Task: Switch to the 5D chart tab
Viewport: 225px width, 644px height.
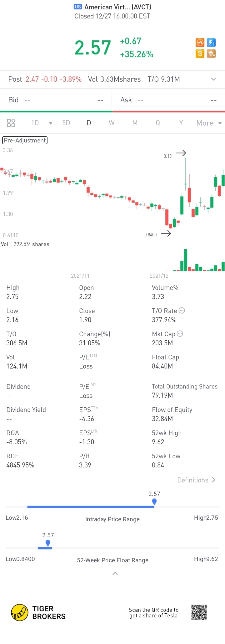Action: pos(66,123)
